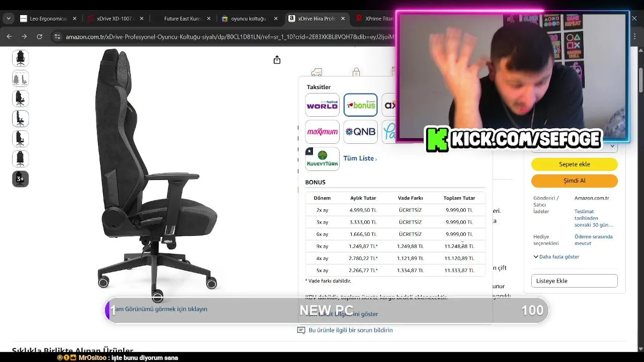This screenshot has width=644, height=362.
Task: Open the Ödeme sırasında mevcut link
Action: point(594,240)
